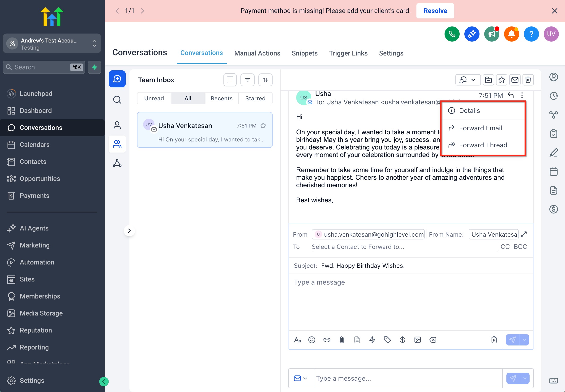Screen dimensions: 565x392
Task: Click the trash icon in conversation header
Action: pyautogui.click(x=528, y=80)
